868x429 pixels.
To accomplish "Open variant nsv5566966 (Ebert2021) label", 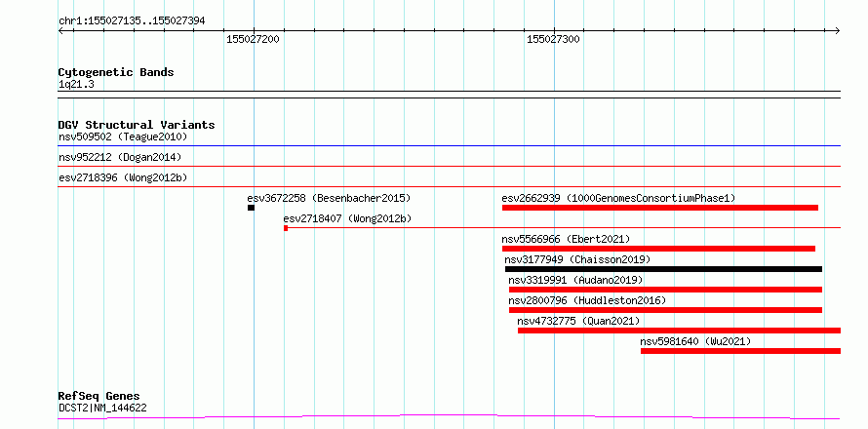I will [x=566, y=239].
